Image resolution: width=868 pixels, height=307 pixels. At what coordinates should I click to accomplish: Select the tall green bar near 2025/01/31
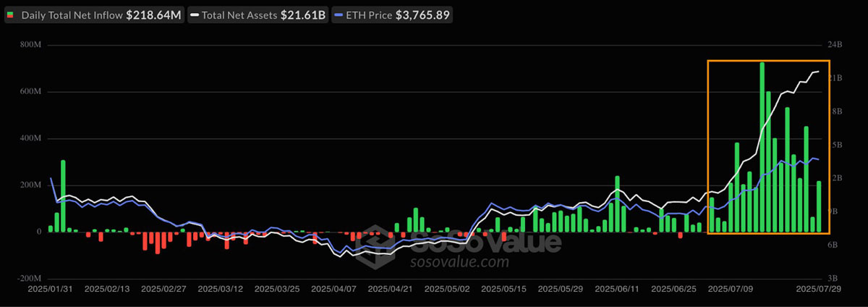(x=63, y=195)
